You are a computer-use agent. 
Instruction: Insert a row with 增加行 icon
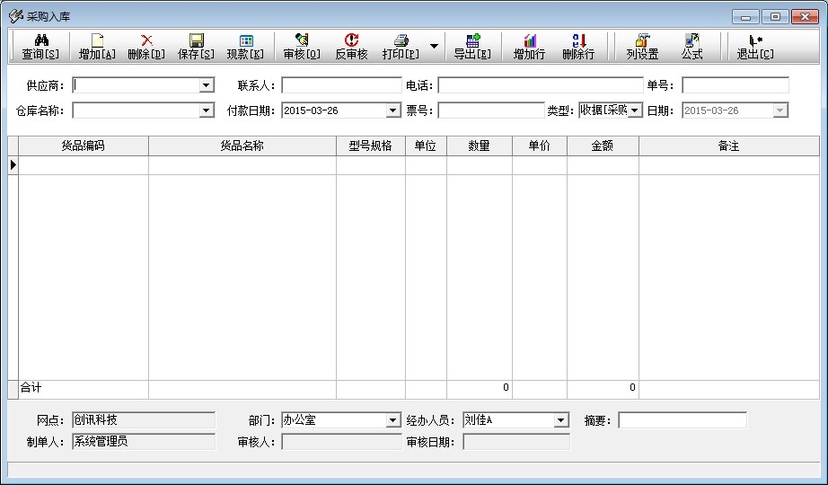pos(529,40)
